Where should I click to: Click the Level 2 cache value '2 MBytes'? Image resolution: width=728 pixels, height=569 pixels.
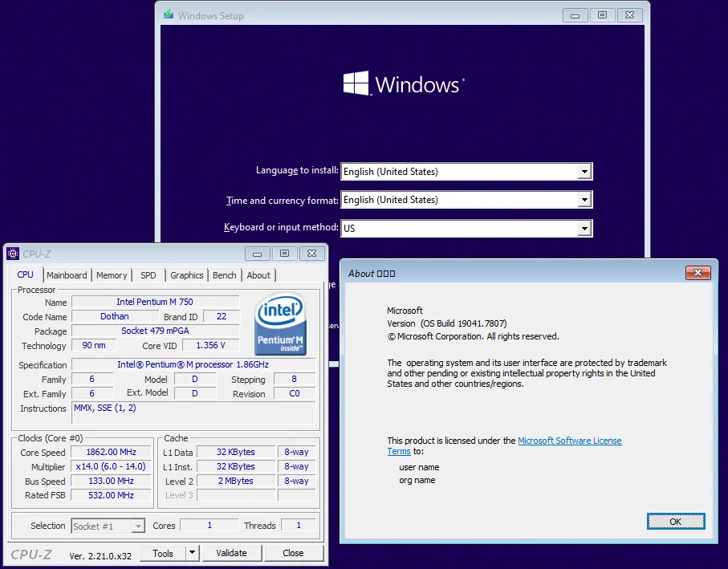[x=236, y=481]
